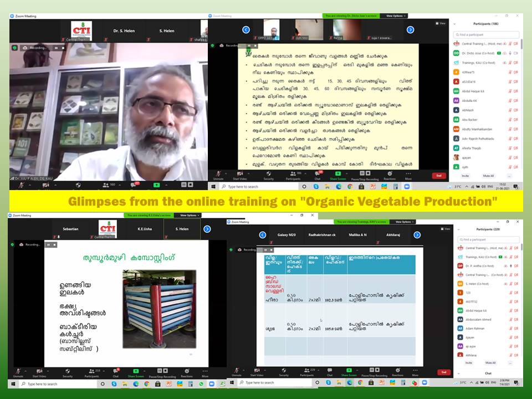Open the View menu in the 229-participant window
This screenshot has height=399, width=532.
pyautogui.click(x=445, y=229)
